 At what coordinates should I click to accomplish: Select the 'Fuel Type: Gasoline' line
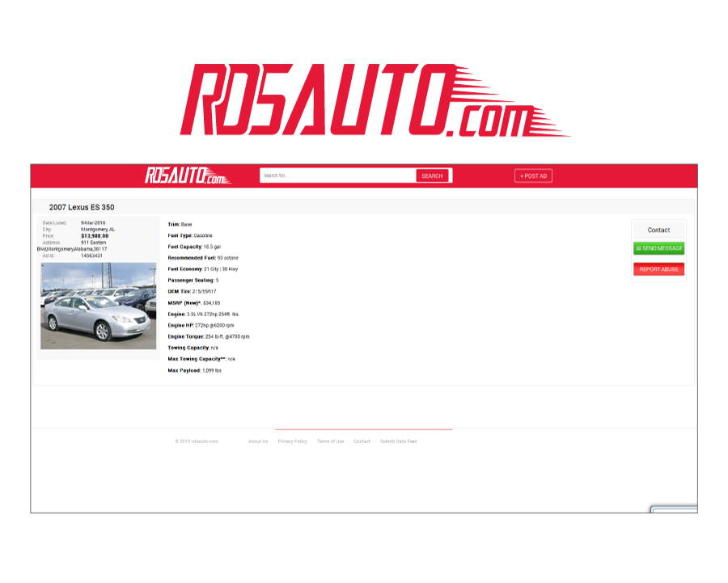(x=190, y=235)
